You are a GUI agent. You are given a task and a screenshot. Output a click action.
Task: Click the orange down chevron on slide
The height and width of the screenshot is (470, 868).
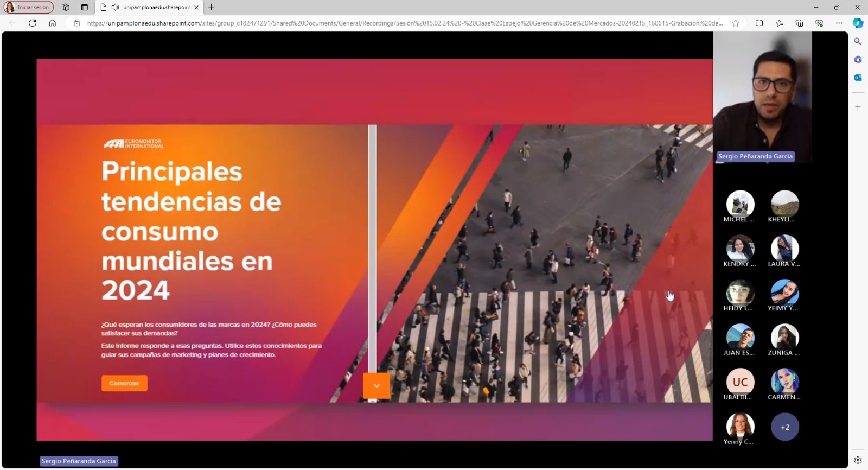(376, 385)
